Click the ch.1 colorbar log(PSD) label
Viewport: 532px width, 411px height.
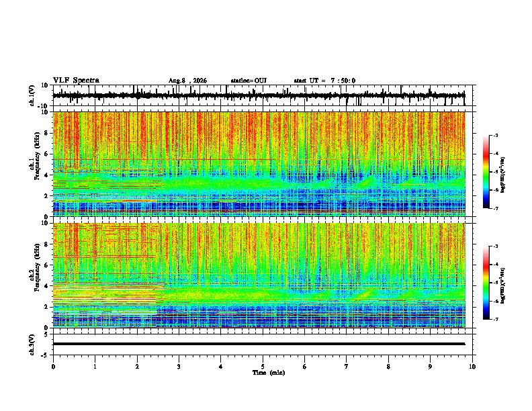click(x=502, y=175)
